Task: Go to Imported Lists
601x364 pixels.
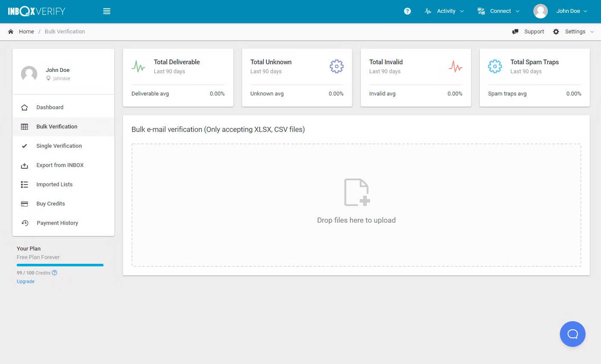Action: click(x=63, y=185)
